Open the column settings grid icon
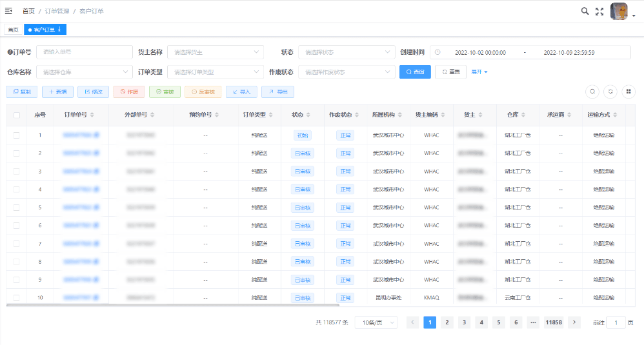Image resolution: width=644 pixels, height=345 pixels. (627, 92)
